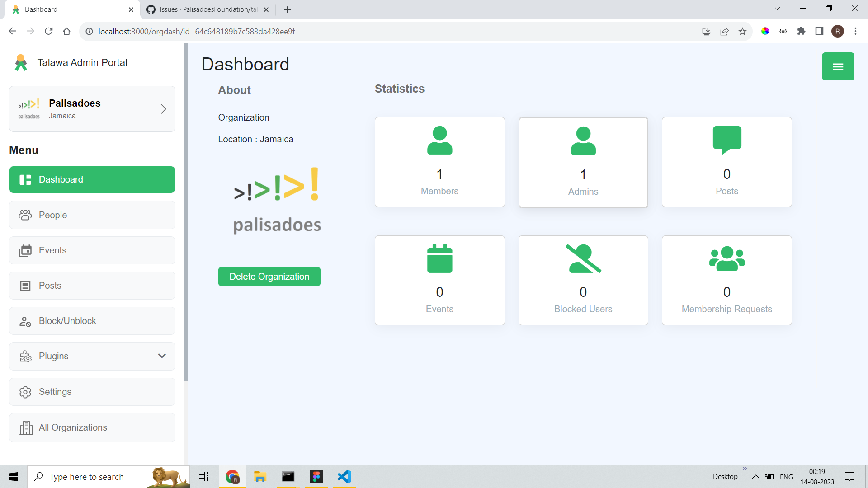Open Events in the sidebar menu
Viewport: 868px width, 488px height.
coord(92,250)
